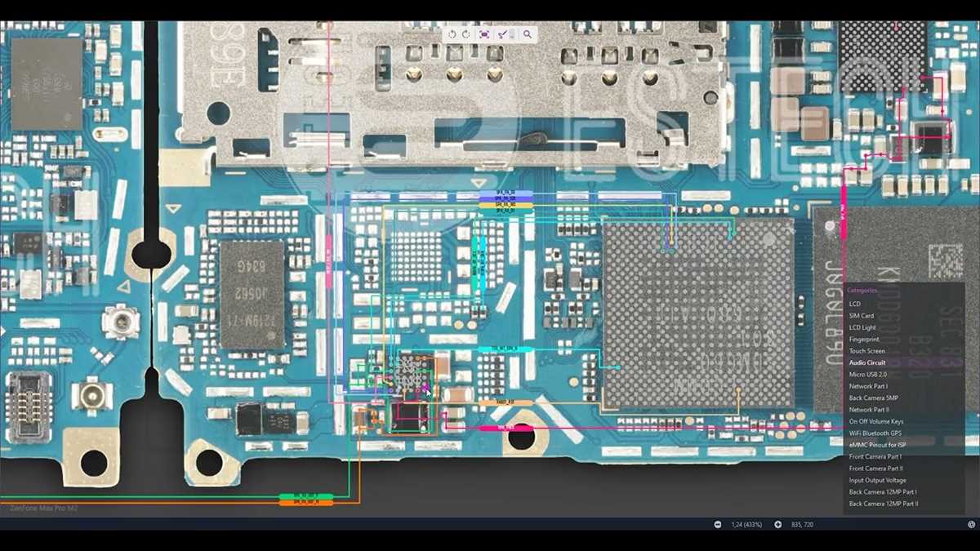Open the Fingerprint category

click(864, 339)
